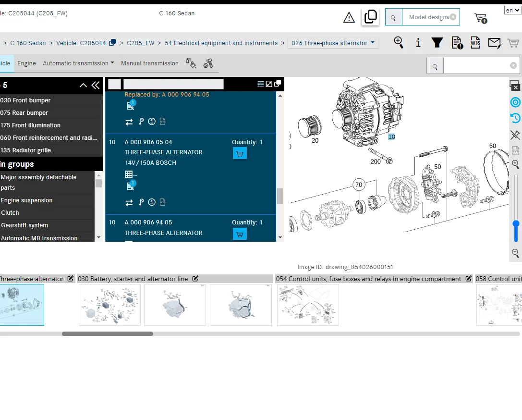Image resolution: width=522 pixels, height=420 pixels.
Task: Click circled 1 icon for A 000 906 05 04
Action: tap(152, 202)
